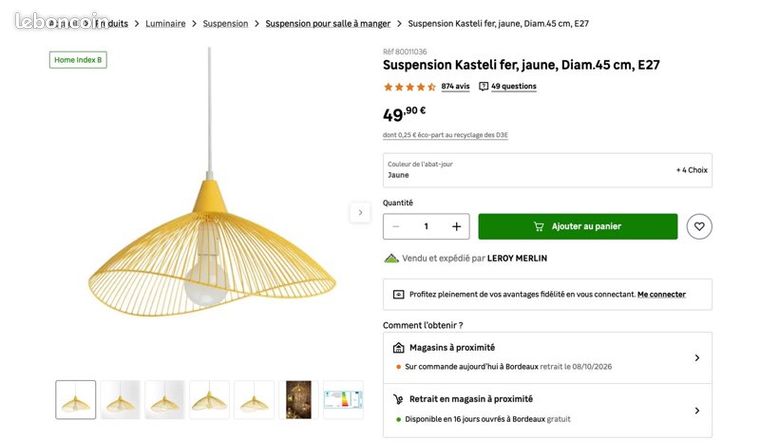Open the Couleur de l'abat-jour choices
The image size is (760, 445).
pos(547,170)
